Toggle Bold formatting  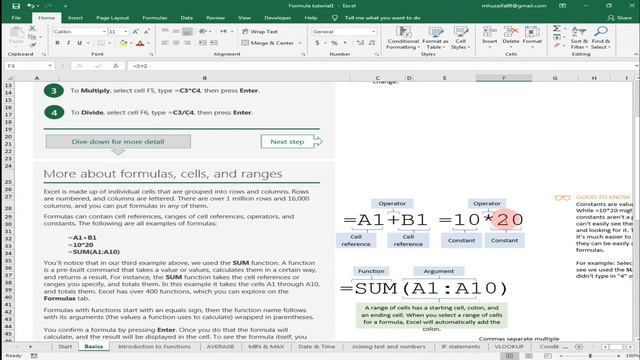pos(57,43)
